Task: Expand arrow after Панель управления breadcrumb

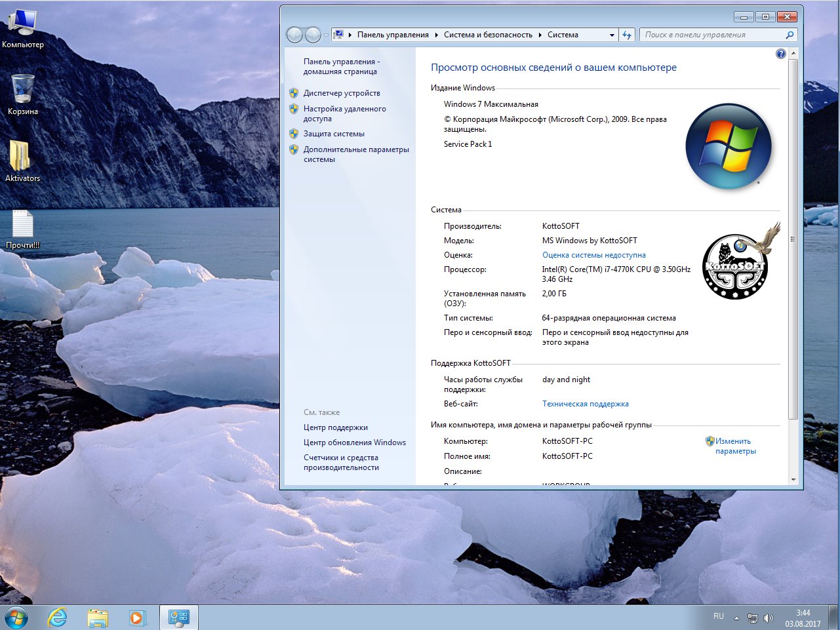Action: click(x=436, y=35)
